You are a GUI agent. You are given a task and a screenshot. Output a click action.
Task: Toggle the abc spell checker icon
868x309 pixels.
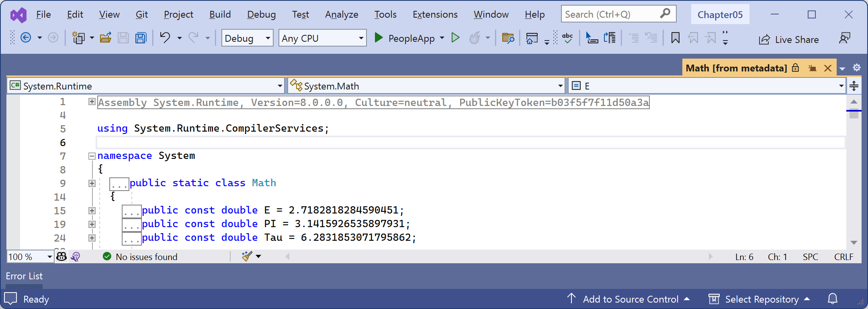(x=567, y=38)
